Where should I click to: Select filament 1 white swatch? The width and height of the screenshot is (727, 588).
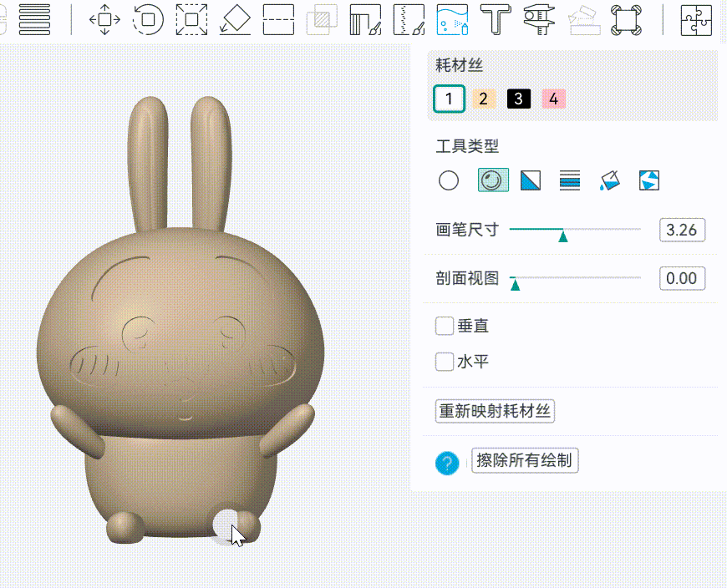click(449, 99)
